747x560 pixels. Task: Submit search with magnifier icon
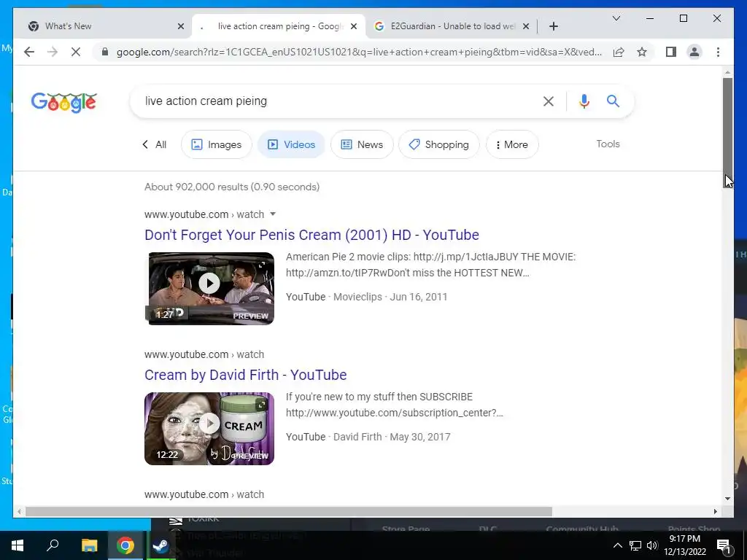(x=613, y=101)
